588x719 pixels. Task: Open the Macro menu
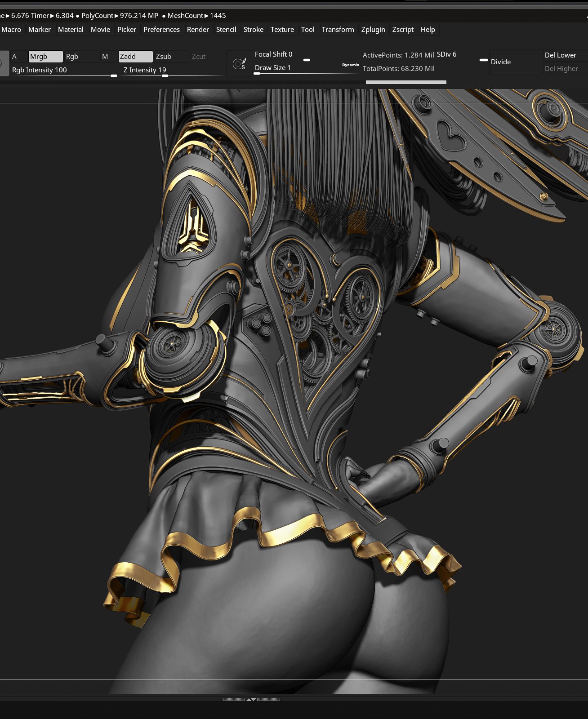tap(11, 30)
